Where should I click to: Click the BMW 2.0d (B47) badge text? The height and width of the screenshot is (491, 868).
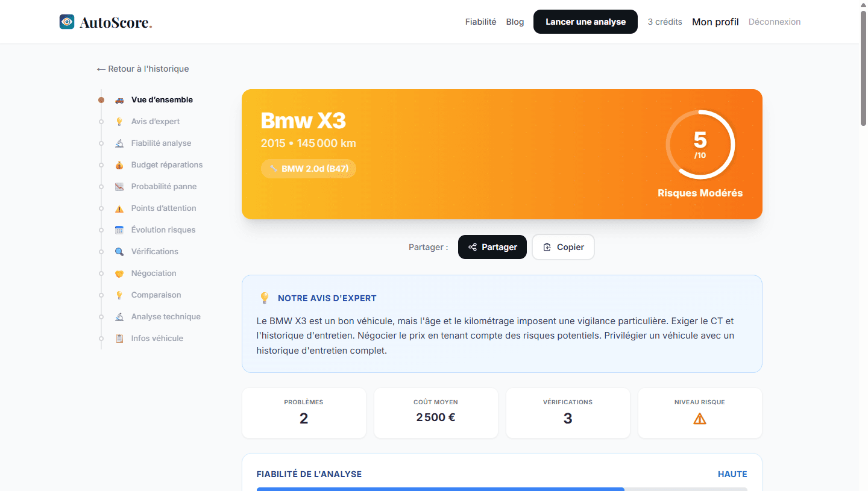point(315,169)
